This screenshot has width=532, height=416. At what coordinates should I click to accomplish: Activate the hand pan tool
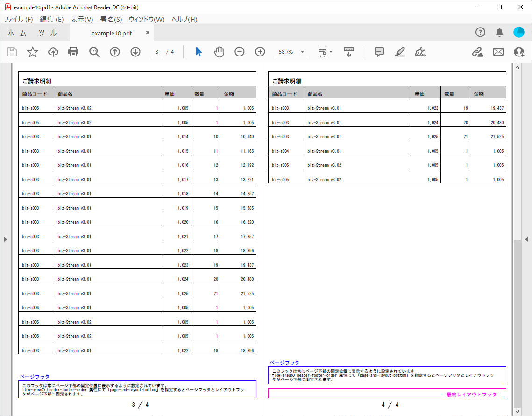coord(219,52)
